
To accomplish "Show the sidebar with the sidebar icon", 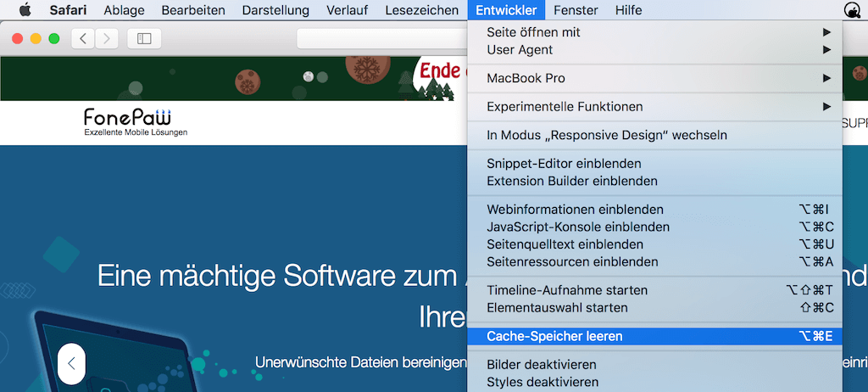I will coord(144,38).
